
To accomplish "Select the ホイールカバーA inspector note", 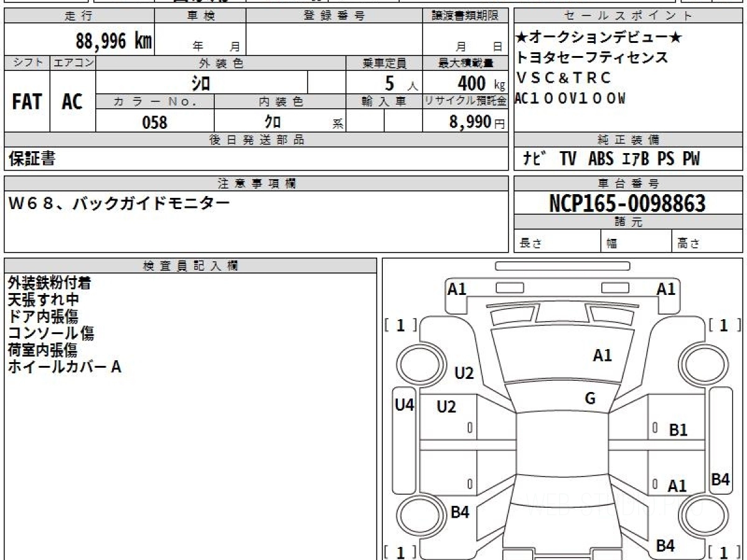I will pyautogui.click(x=64, y=367).
